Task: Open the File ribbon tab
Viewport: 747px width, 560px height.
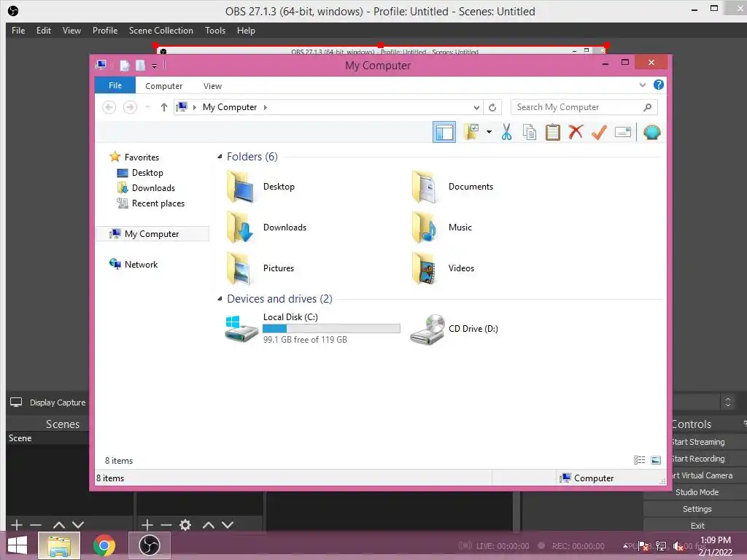Action: [115, 85]
